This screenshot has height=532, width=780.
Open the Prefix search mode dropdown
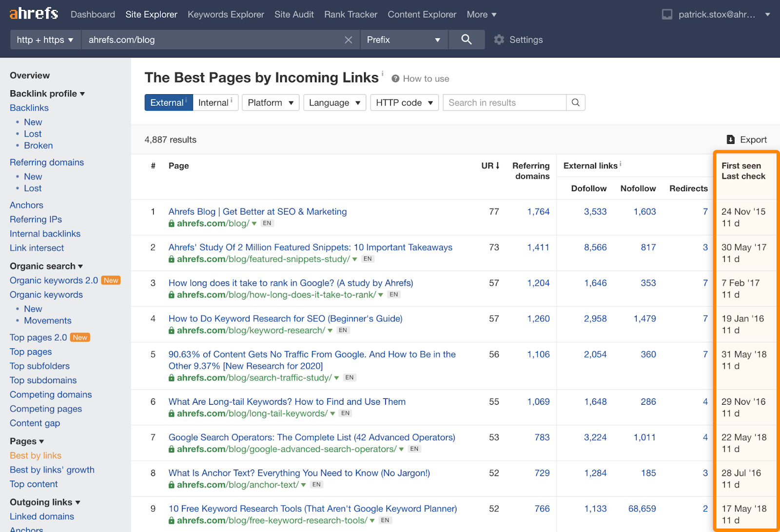coord(404,39)
